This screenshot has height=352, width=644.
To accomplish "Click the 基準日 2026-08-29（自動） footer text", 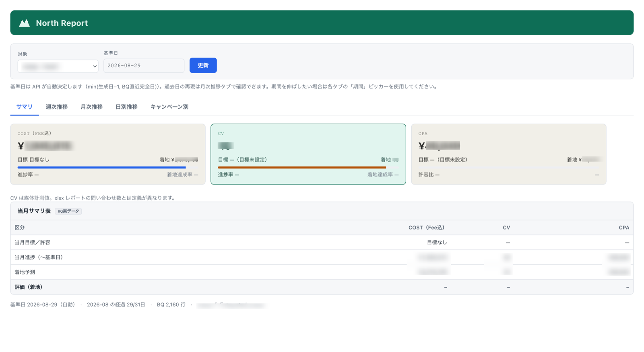I will [x=43, y=305].
